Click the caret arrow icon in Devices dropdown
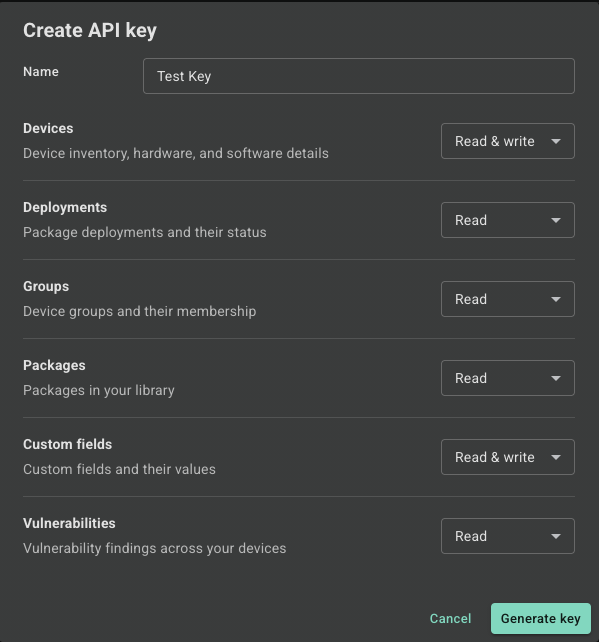 556,142
